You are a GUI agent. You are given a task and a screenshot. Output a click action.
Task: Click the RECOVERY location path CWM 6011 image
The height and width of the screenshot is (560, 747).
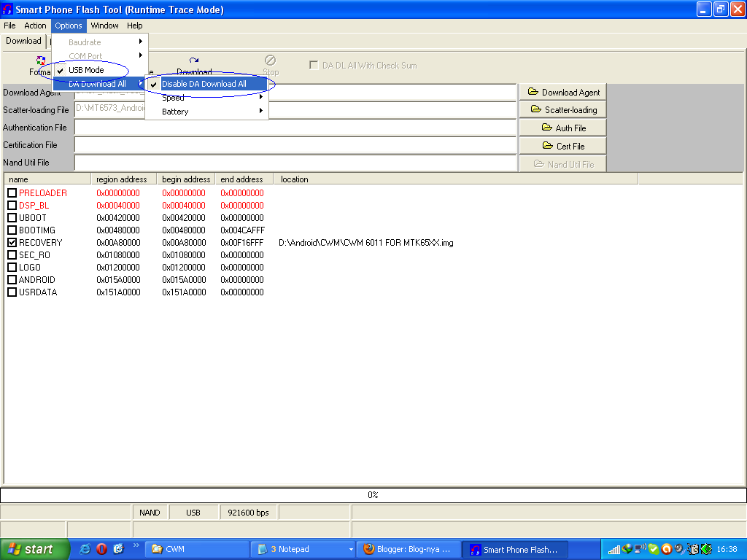tap(366, 243)
